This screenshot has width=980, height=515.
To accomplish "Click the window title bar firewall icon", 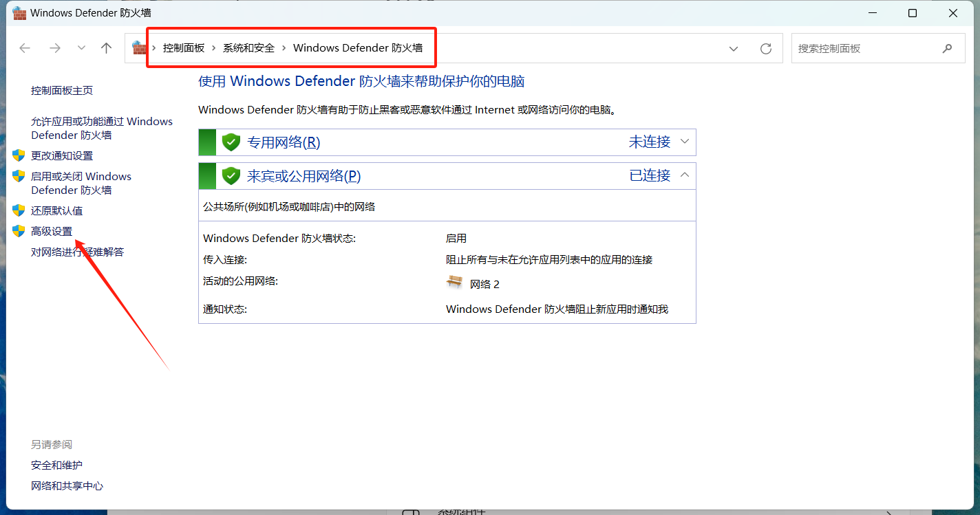I will (19, 12).
